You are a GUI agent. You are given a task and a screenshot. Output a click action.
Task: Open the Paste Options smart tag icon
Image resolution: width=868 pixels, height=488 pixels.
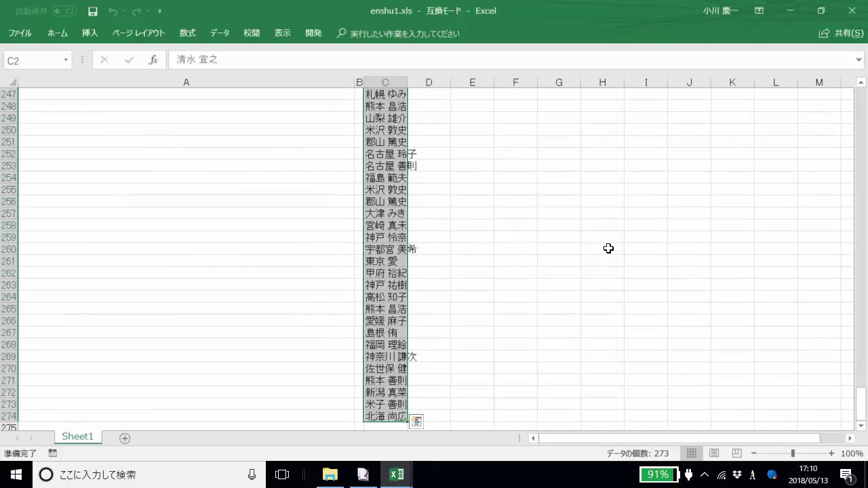click(416, 422)
